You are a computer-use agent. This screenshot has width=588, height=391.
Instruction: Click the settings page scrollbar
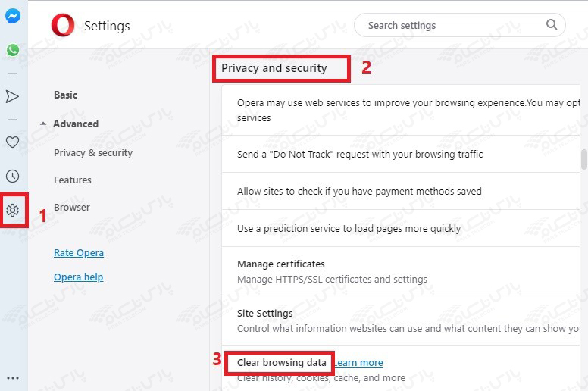583,159
